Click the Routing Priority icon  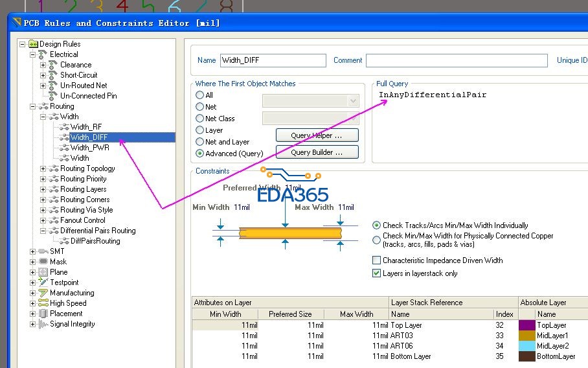(x=54, y=179)
